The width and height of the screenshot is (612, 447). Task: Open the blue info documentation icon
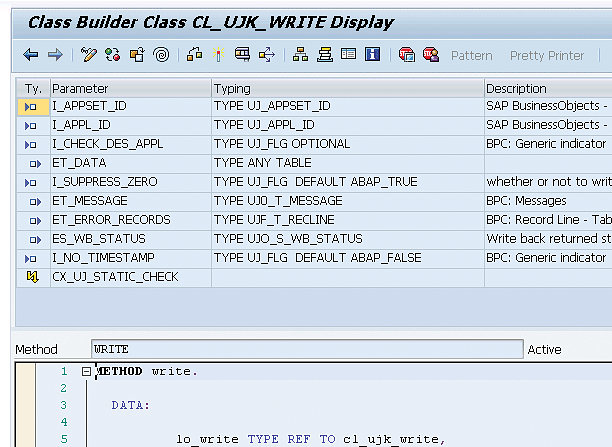pos(373,54)
